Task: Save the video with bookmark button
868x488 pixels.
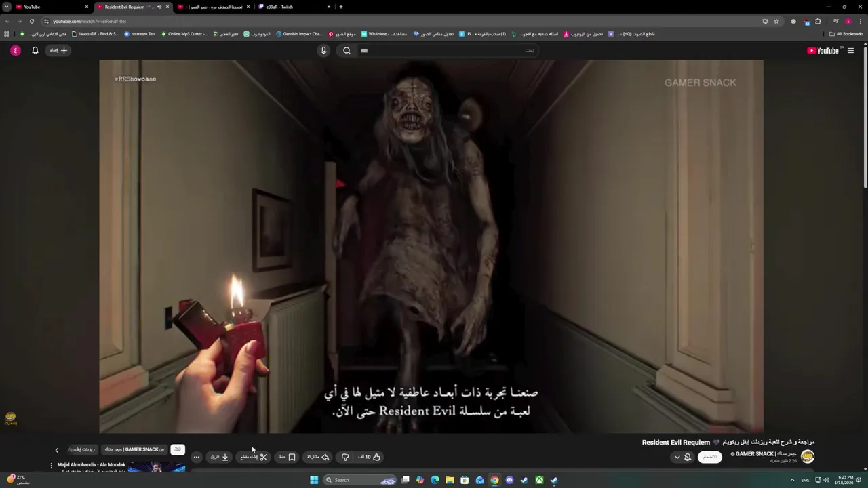Action: tap(288, 457)
